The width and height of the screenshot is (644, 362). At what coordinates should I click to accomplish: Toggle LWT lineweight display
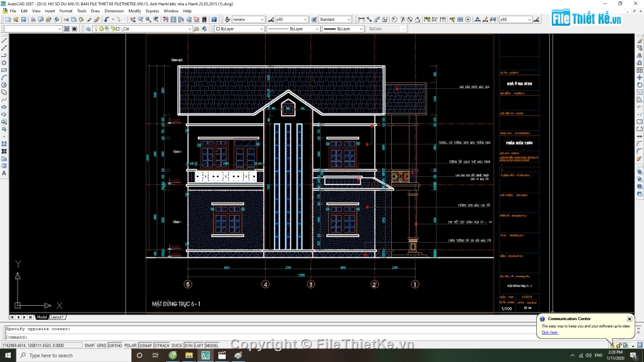coord(199,346)
